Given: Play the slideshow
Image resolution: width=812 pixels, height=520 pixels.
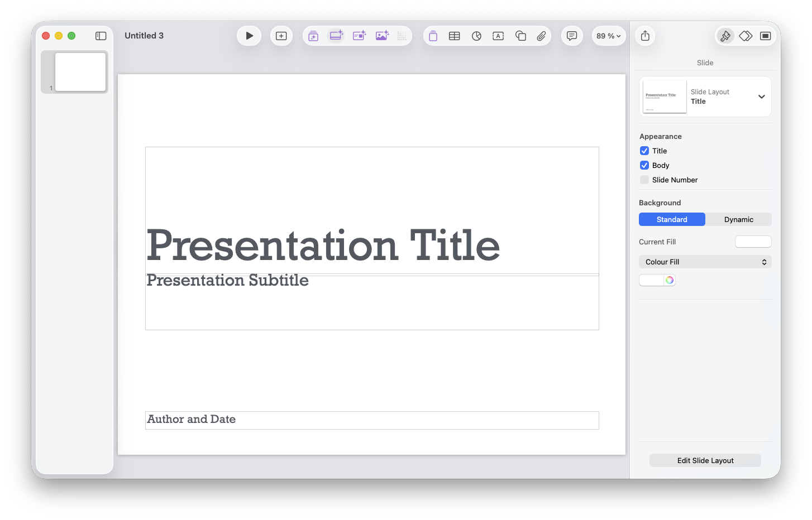Looking at the screenshot, I should click(x=249, y=36).
